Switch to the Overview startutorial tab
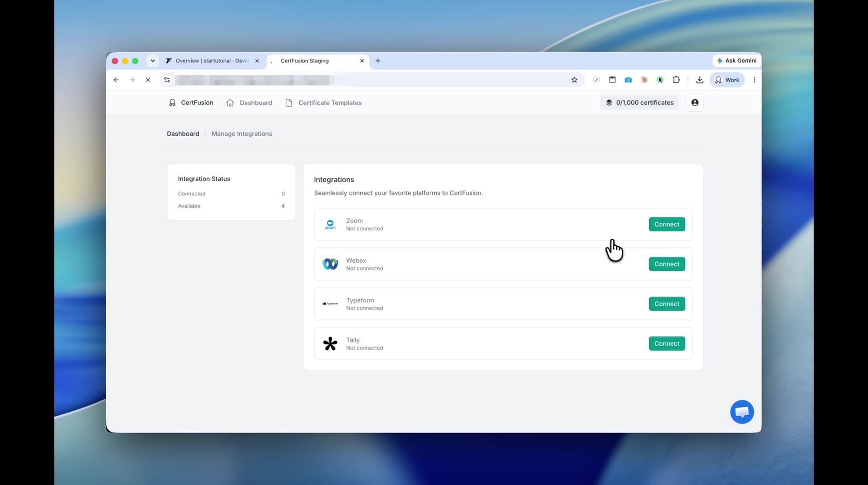 [x=212, y=61]
